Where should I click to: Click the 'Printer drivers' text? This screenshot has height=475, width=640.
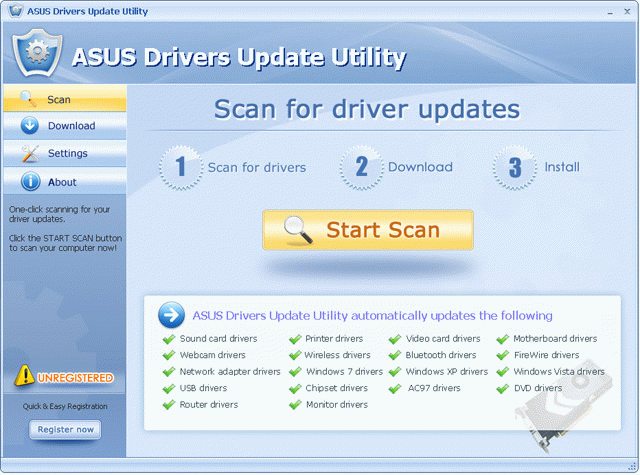point(334,339)
